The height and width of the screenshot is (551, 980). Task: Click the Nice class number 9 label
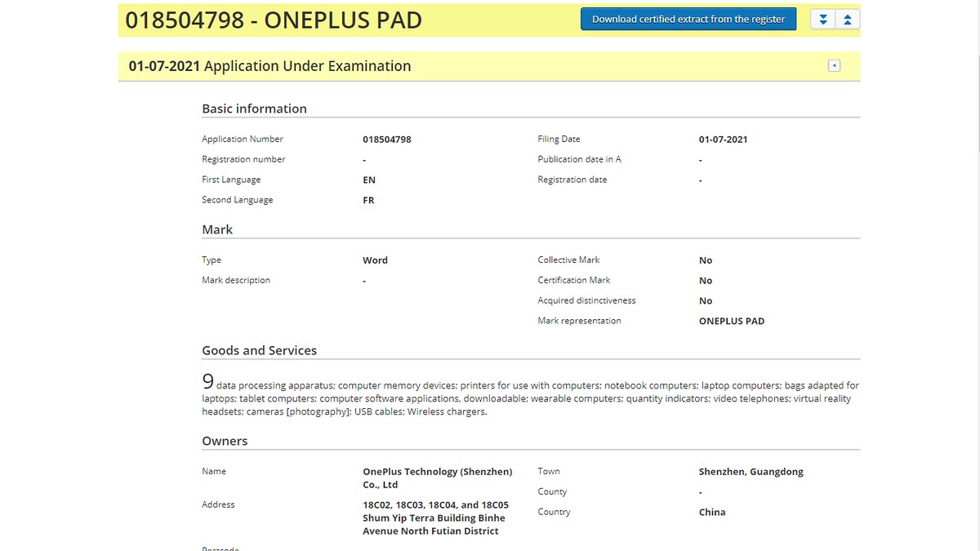207,380
